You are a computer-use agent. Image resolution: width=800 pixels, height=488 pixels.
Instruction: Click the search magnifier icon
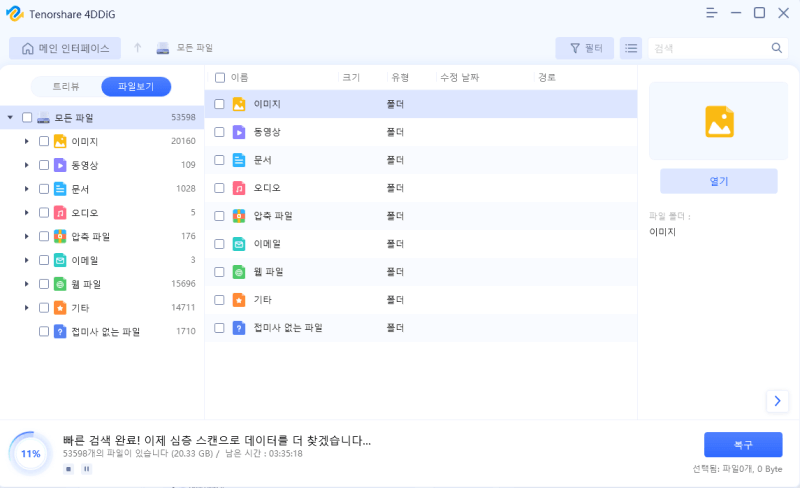pos(777,48)
